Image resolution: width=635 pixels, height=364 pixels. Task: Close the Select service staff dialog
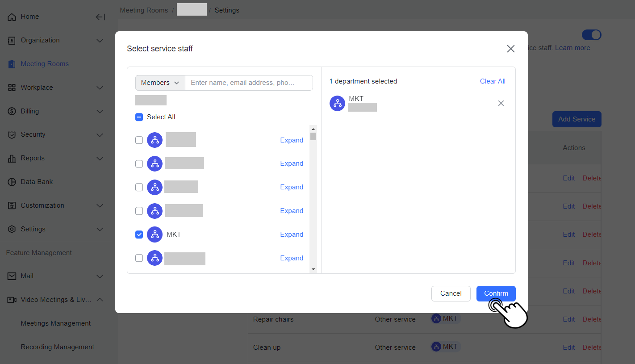click(511, 49)
